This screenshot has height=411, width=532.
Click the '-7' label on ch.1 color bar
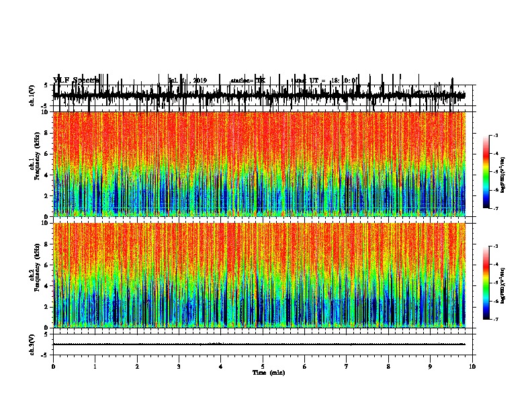[495, 209]
